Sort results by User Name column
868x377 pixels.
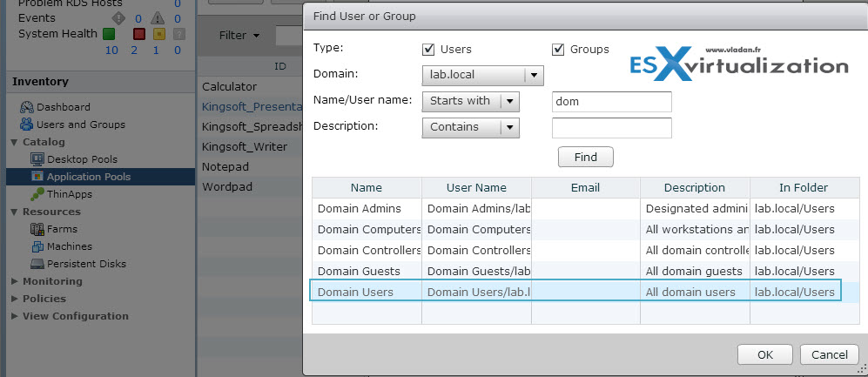(476, 188)
